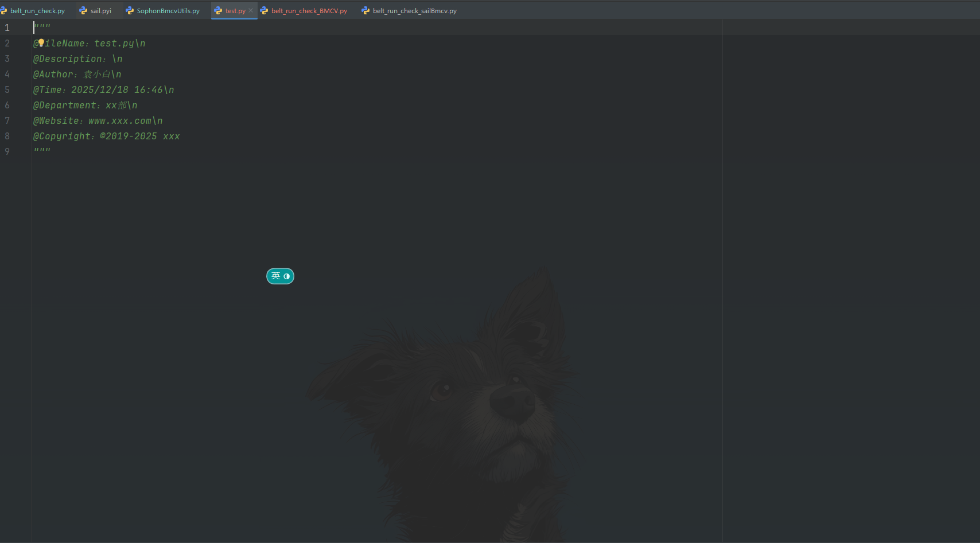Click 'test.py' in the FileName line
The height and width of the screenshot is (543, 980).
pos(114,43)
